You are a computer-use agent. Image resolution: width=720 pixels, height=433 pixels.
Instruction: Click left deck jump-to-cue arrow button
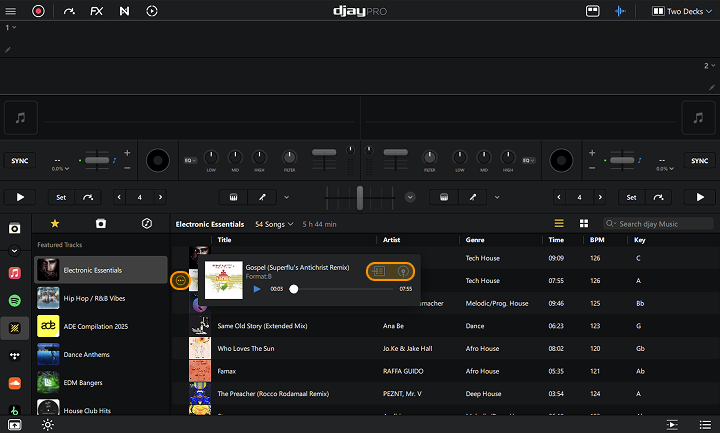click(x=88, y=197)
